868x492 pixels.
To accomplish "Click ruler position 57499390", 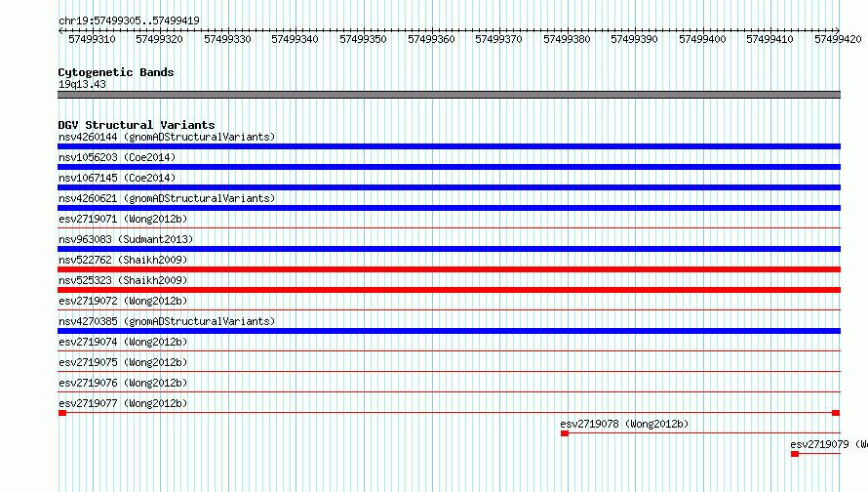I will [634, 39].
